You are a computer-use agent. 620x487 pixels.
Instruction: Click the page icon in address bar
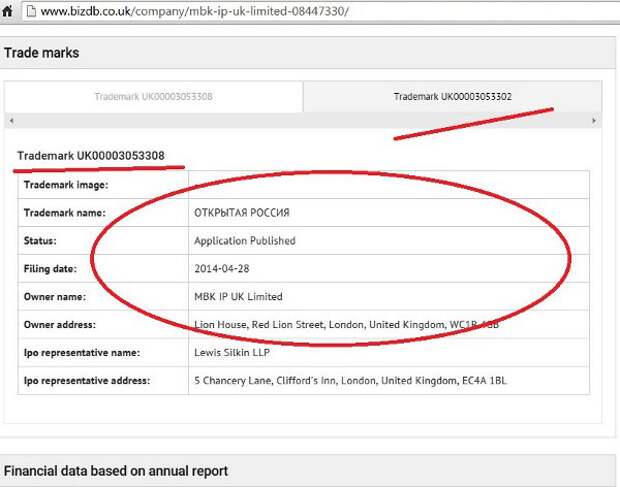[31, 11]
